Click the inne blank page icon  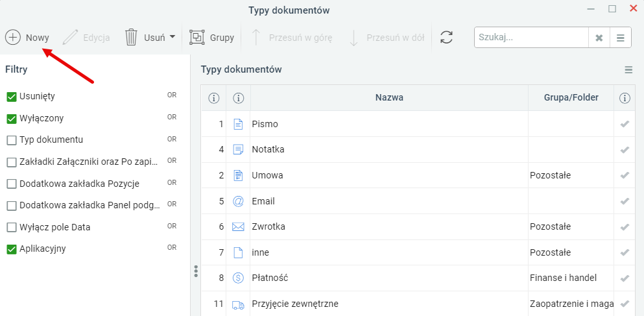(x=238, y=252)
